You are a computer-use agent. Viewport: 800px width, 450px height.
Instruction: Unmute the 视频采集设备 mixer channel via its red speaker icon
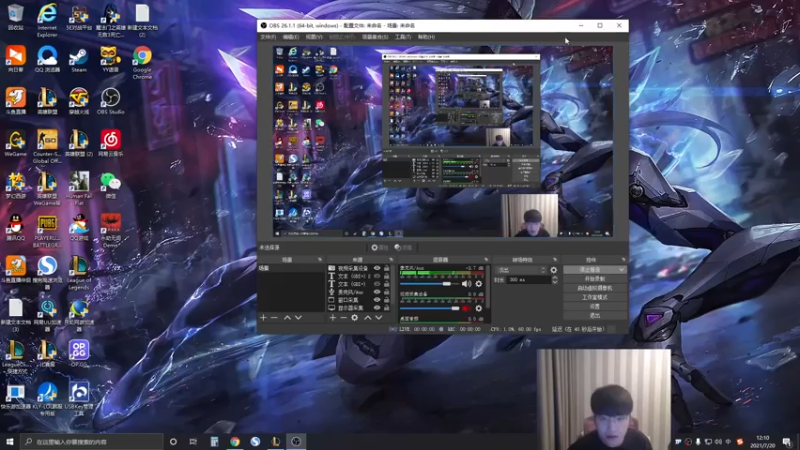466,308
